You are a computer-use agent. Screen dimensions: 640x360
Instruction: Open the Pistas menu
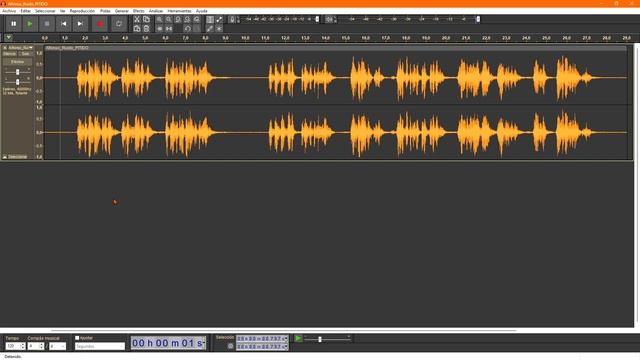click(x=105, y=11)
